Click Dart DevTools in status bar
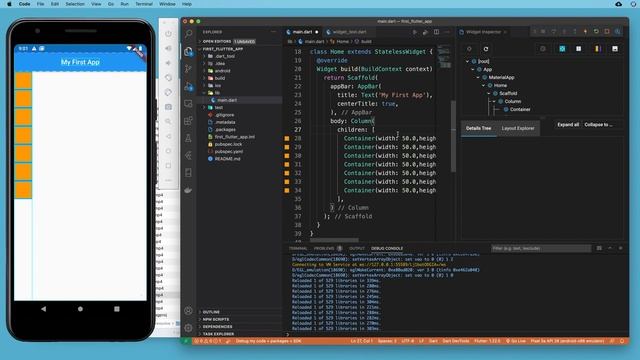This screenshot has height=360, width=640. [x=456, y=341]
